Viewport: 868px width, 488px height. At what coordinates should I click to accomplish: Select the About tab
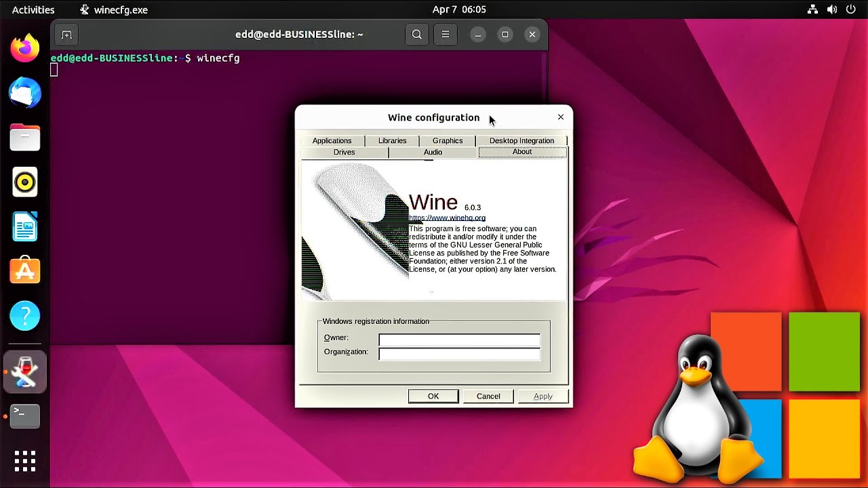click(x=522, y=152)
